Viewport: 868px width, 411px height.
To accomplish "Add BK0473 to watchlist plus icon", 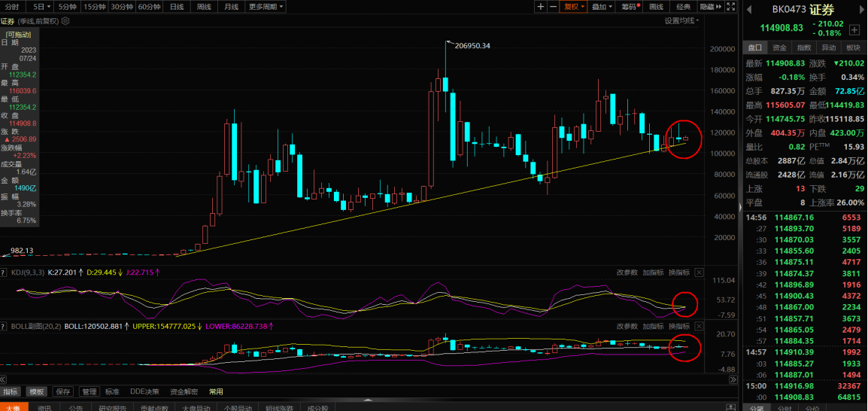I will (854, 29).
